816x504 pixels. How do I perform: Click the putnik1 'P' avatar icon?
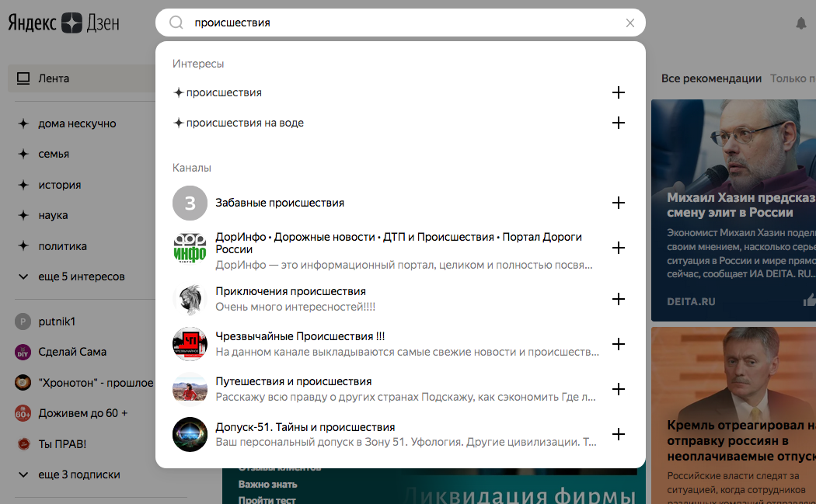tap(23, 322)
